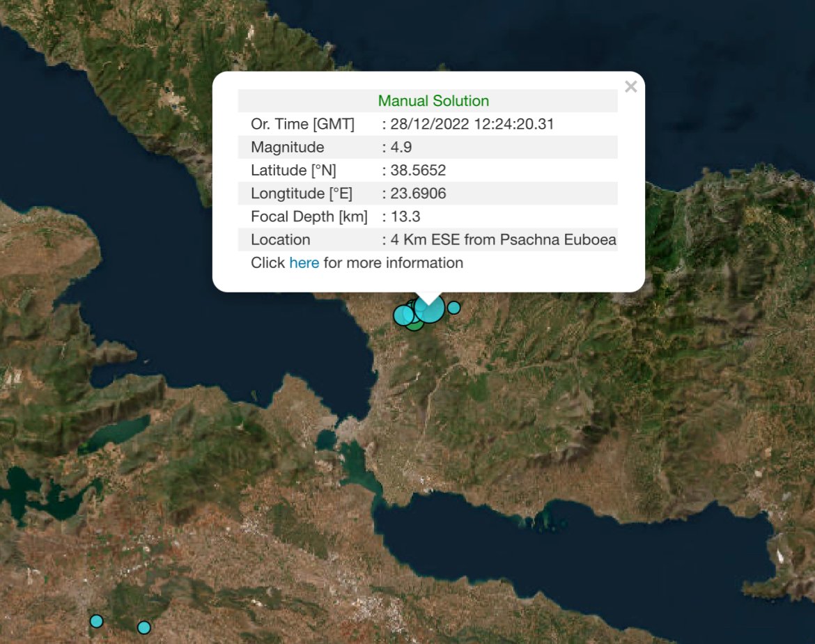Select the second cyan marker near the bottom edge

click(x=144, y=628)
